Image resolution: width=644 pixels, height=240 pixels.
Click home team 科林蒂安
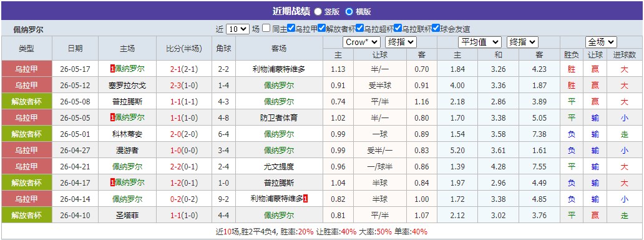[x=127, y=134]
